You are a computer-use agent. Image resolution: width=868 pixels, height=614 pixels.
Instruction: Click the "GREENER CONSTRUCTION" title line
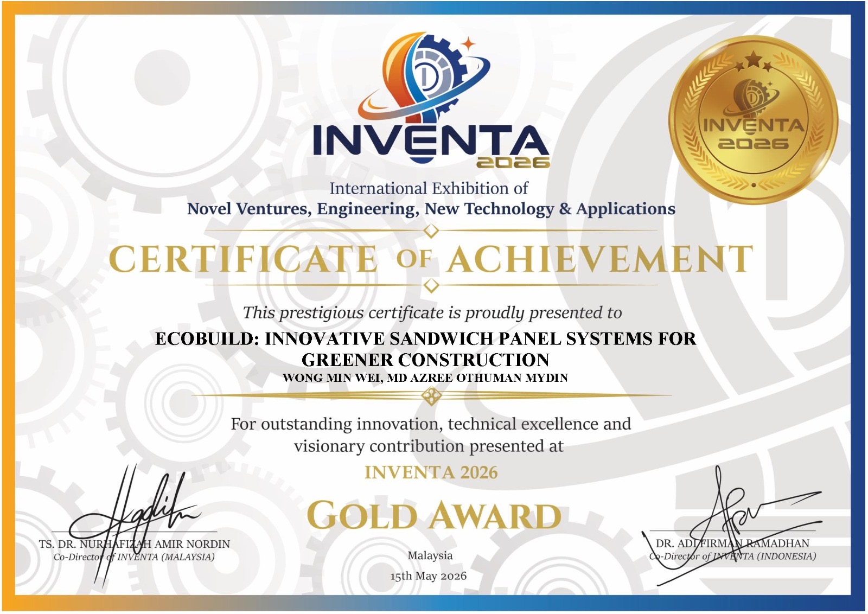click(x=426, y=360)
